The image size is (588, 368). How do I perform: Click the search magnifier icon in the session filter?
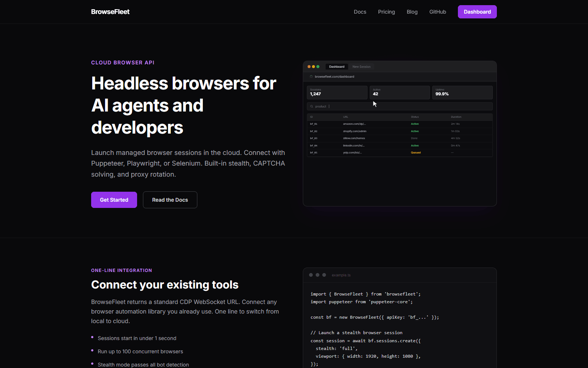click(312, 106)
